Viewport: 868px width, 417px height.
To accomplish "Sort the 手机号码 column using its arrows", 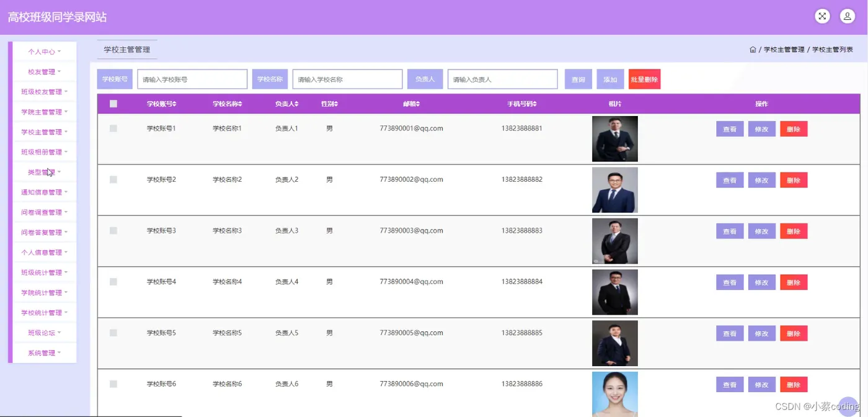I will [x=534, y=104].
